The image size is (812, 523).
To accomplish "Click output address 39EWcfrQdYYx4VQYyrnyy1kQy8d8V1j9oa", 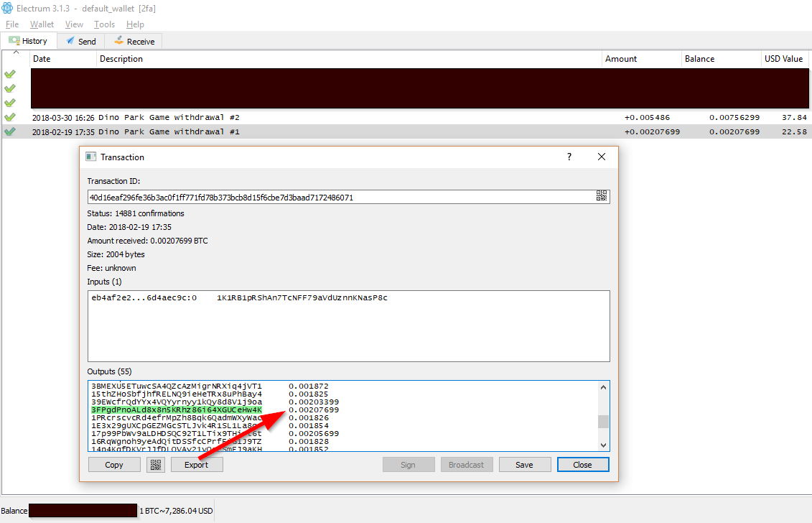I will (177, 402).
